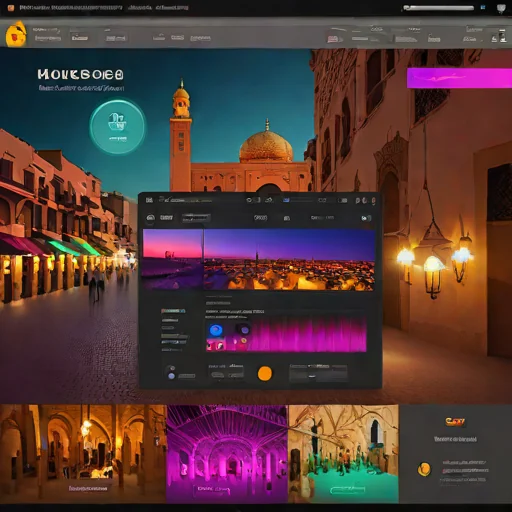512x512 pixels.
Task: Click the round icon starting panel's second row
Action: click(x=150, y=218)
